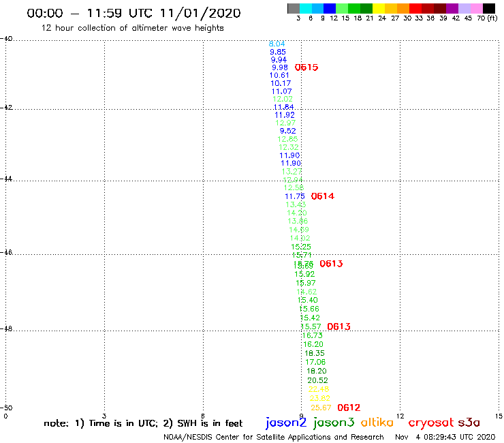Click the blue wave height value 9.52

coord(287,131)
